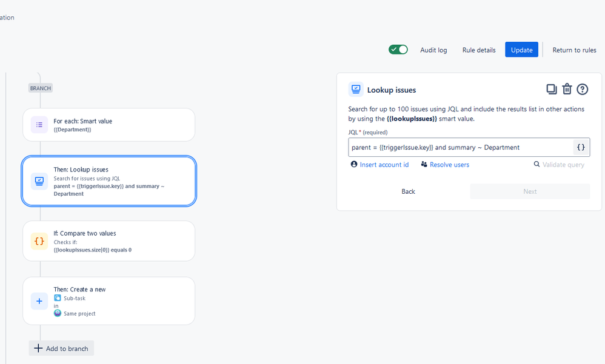Click the Compare two values braces icon
This screenshot has width=605, height=364.
coord(39,241)
